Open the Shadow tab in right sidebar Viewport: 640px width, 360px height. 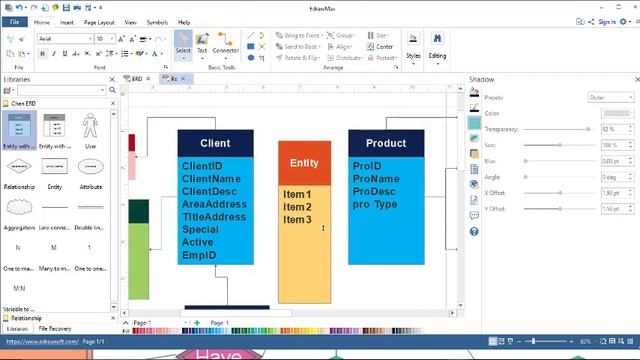point(474,123)
